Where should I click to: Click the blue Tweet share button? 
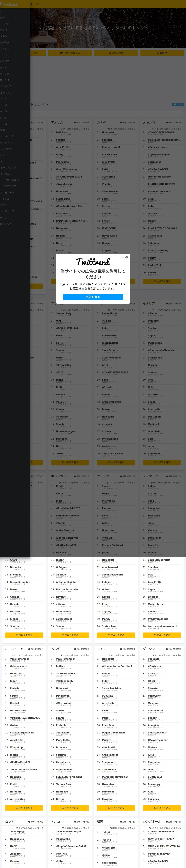click(x=178, y=104)
